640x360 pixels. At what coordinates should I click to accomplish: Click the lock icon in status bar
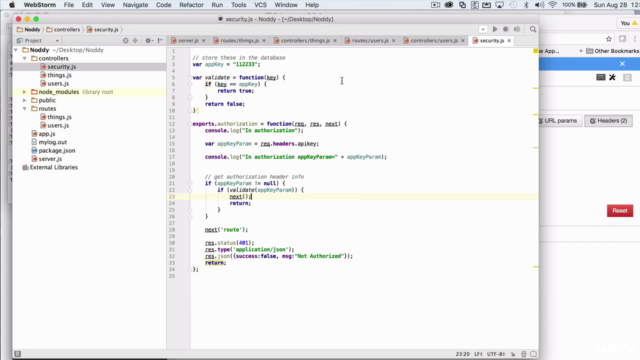(513, 354)
